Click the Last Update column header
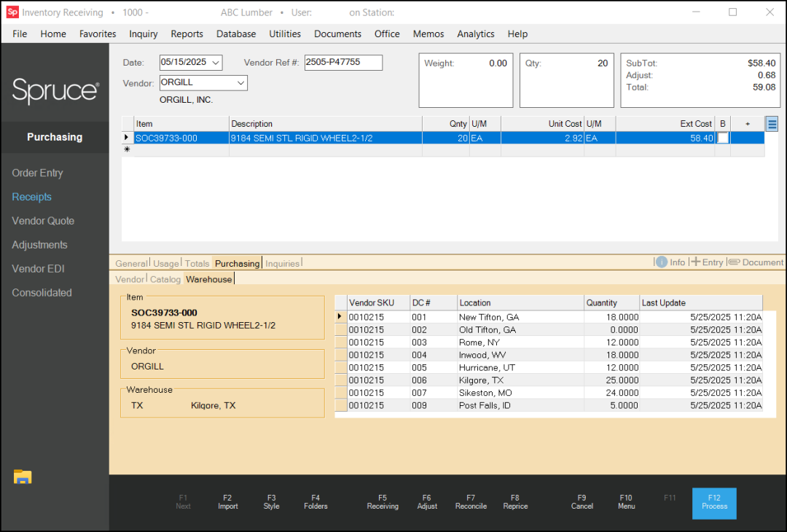 point(701,302)
